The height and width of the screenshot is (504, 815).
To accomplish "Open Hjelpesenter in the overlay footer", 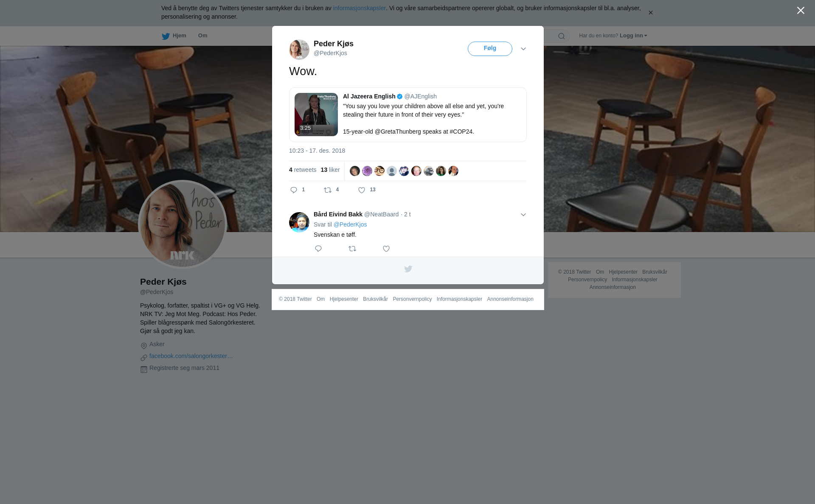I will (x=344, y=299).
